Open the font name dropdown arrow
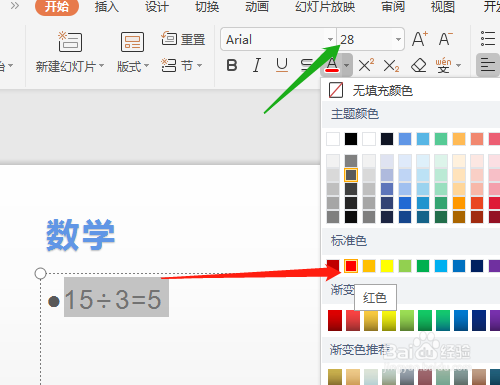 coord(330,39)
